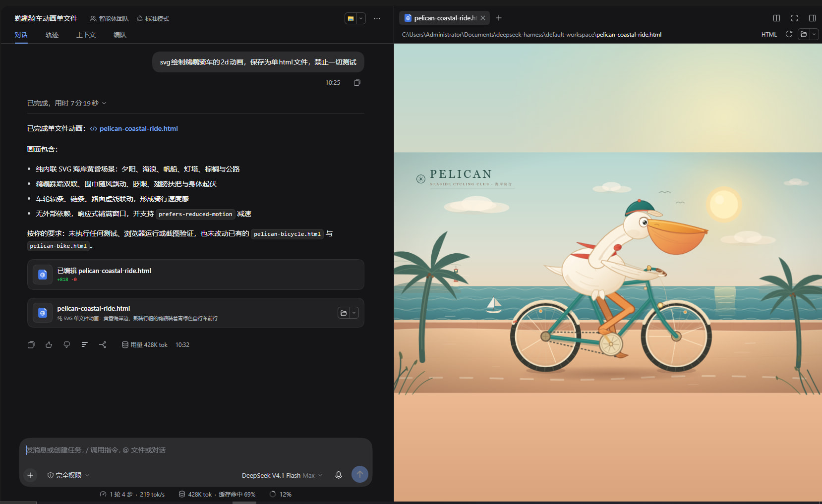The height and width of the screenshot is (504, 822).
Task: Open pelican-coastal-ride.html link in response
Action: pyautogui.click(x=134, y=128)
